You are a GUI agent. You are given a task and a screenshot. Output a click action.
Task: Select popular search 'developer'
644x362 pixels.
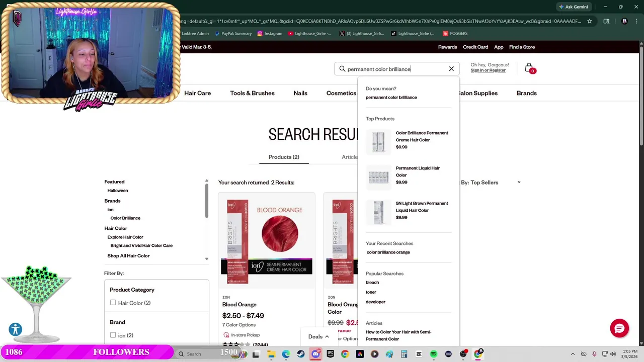375,302
